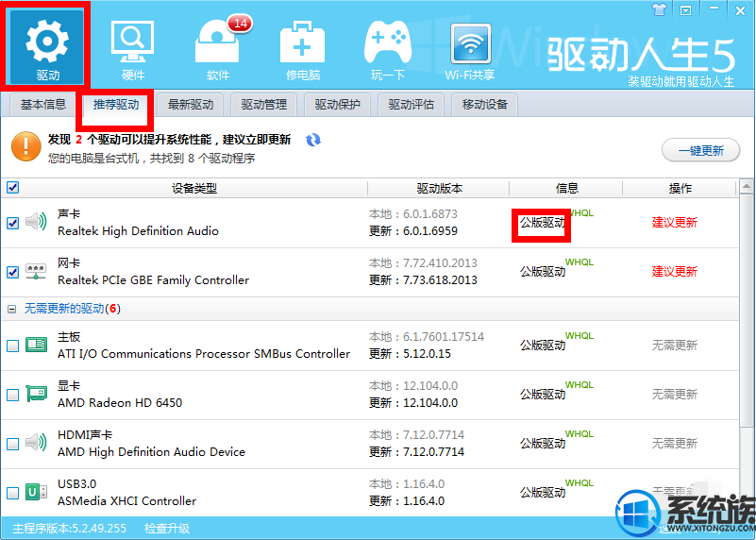This screenshot has width=756, height=540.
Task: Click 公版驱动 label for AMD High Definition Audio
Action: point(543,444)
